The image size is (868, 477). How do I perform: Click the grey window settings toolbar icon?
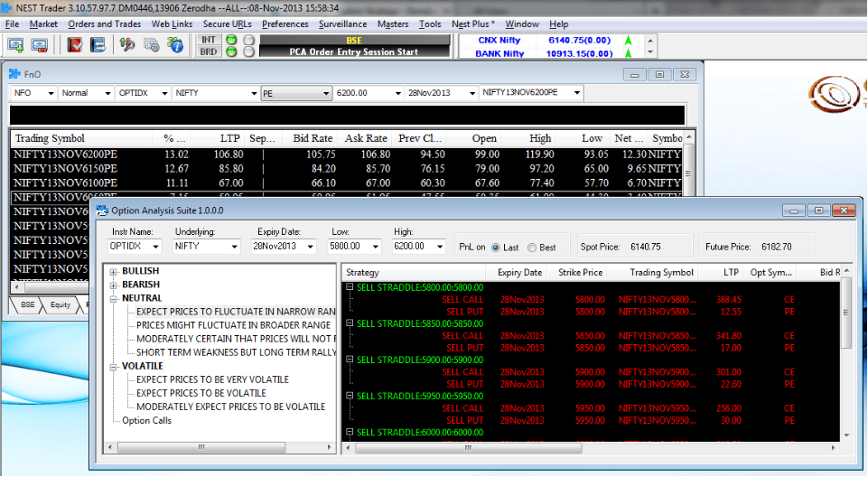click(151, 45)
